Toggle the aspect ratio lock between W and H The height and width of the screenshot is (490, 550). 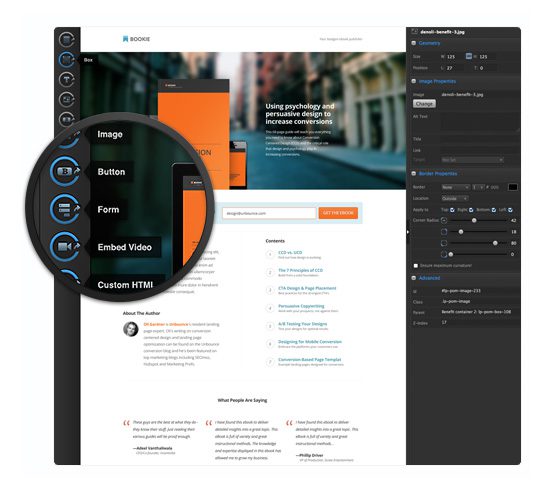[x=469, y=56]
